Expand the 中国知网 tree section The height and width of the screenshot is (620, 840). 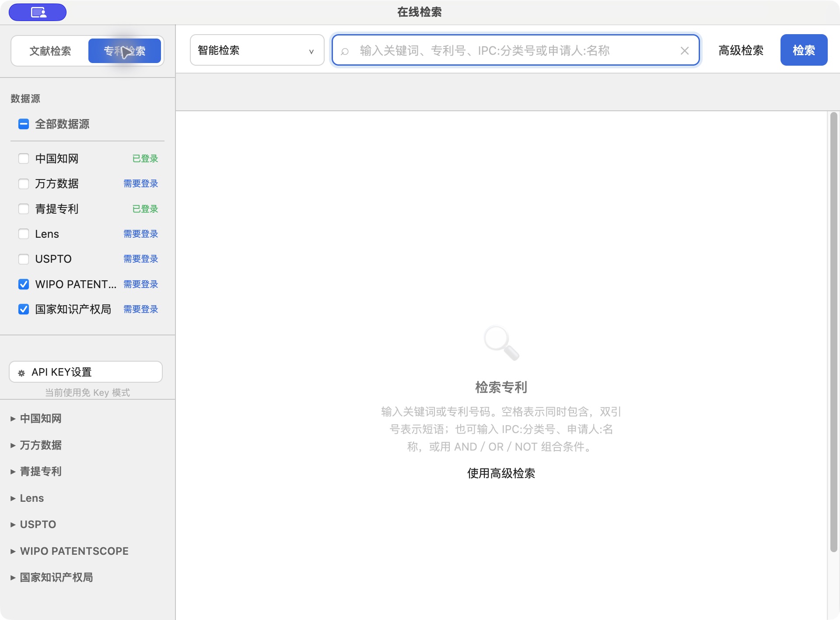(13, 419)
